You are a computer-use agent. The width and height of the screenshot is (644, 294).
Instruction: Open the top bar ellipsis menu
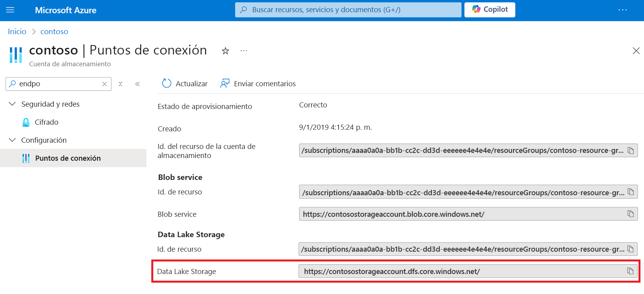[x=622, y=10]
